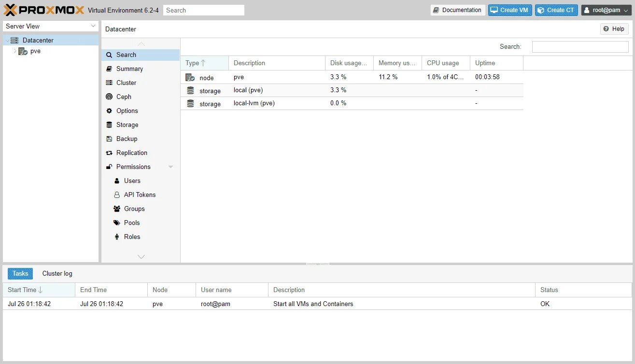
Task: Click the splitter collapse handle above Tasks
Action: (x=317, y=264)
